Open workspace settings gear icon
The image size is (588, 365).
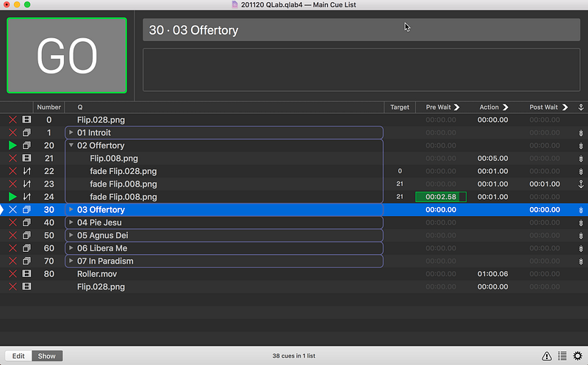[578, 355]
